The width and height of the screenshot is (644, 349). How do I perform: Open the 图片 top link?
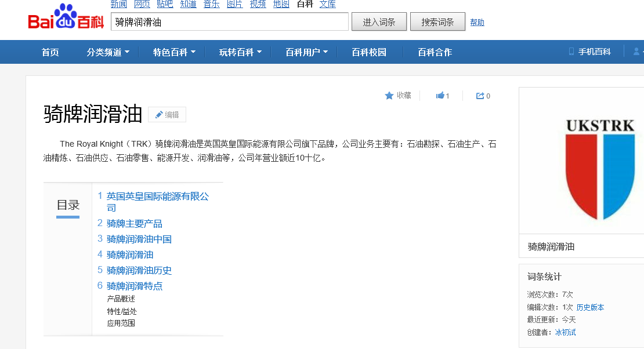(235, 4)
